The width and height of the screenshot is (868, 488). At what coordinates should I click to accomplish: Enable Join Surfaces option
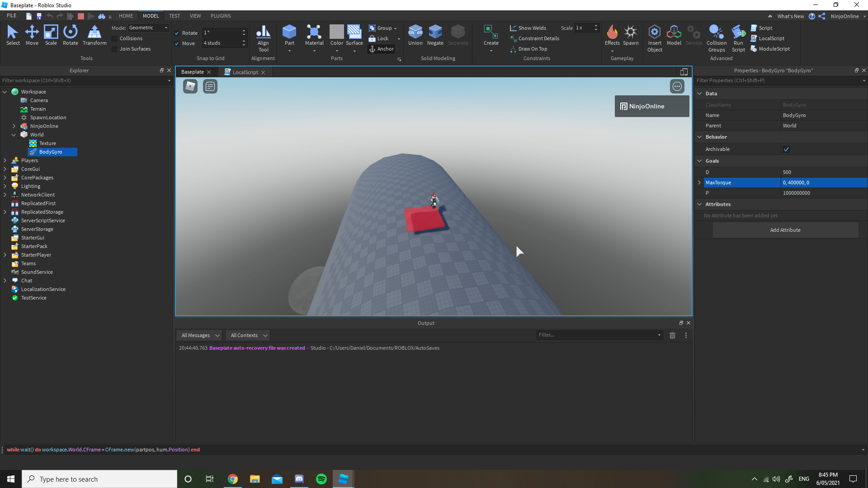coord(114,49)
